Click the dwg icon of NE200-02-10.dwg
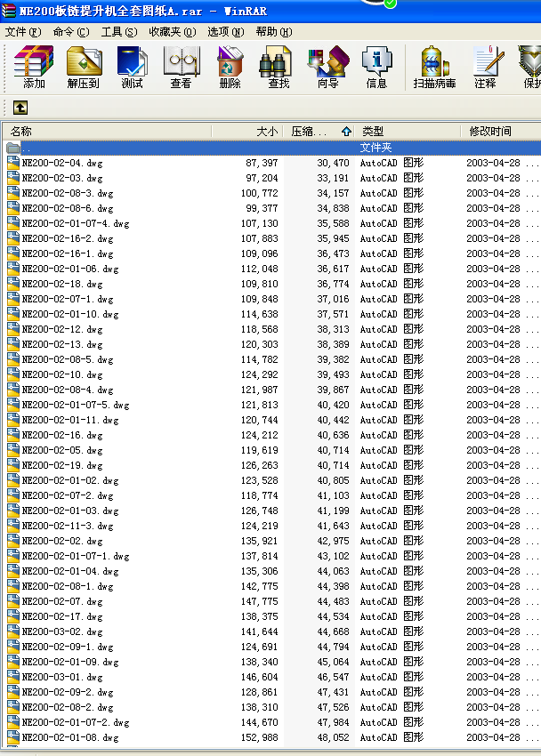This screenshot has width=541, height=756. pyautogui.click(x=13, y=374)
